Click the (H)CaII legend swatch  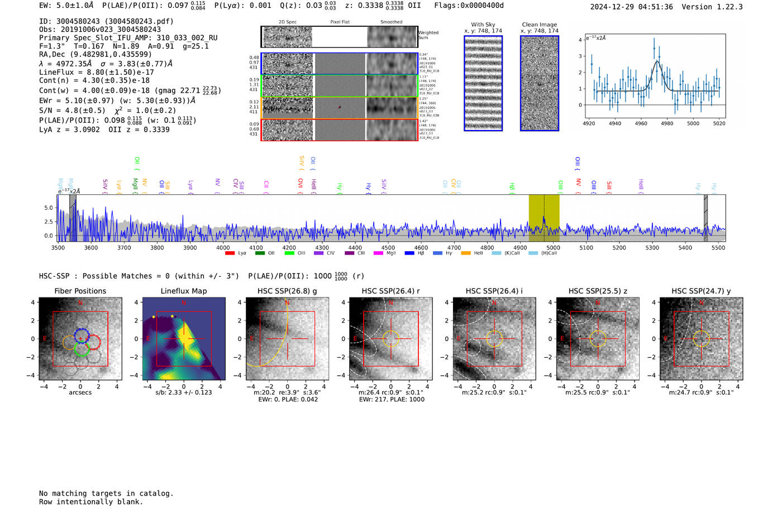(533, 253)
